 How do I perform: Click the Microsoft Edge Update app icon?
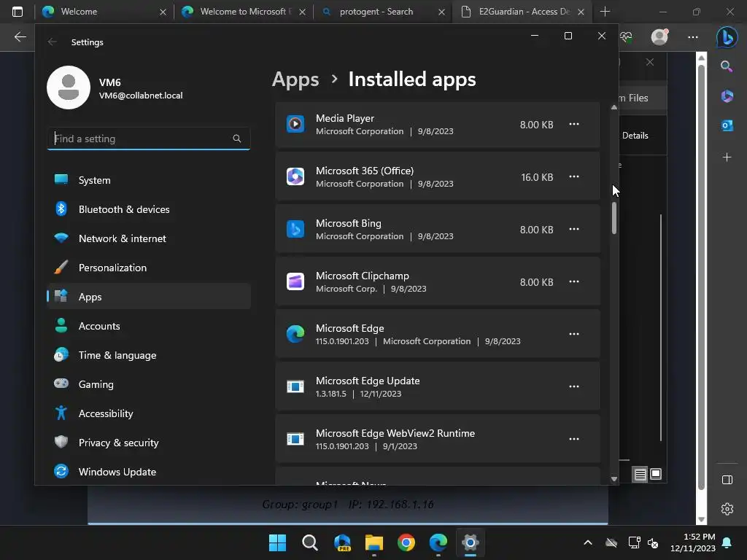[x=295, y=386]
